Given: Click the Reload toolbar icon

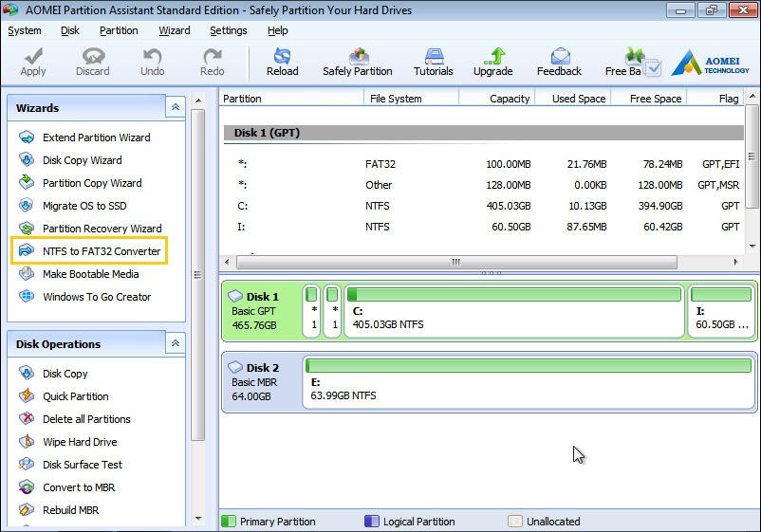Looking at the screenshot, I should click(282, 56).
